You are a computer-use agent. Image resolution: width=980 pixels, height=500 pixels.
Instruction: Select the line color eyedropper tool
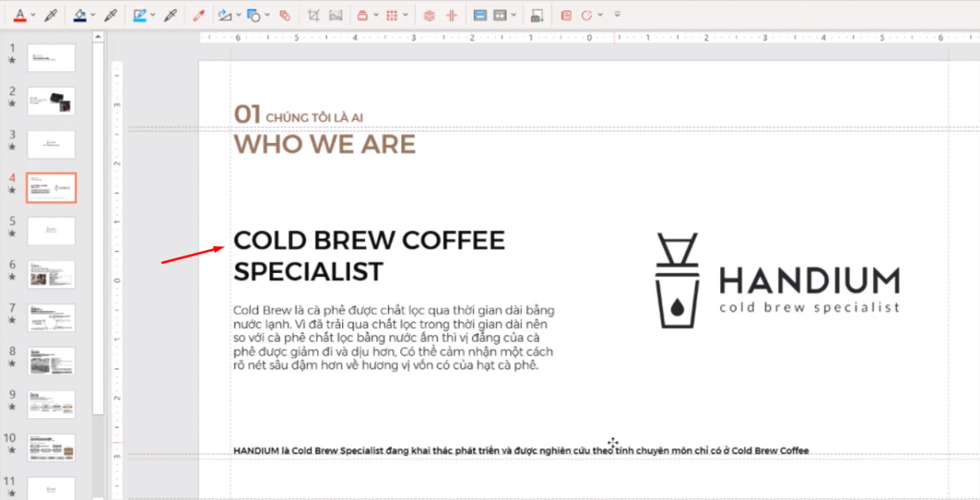(169, 14)
